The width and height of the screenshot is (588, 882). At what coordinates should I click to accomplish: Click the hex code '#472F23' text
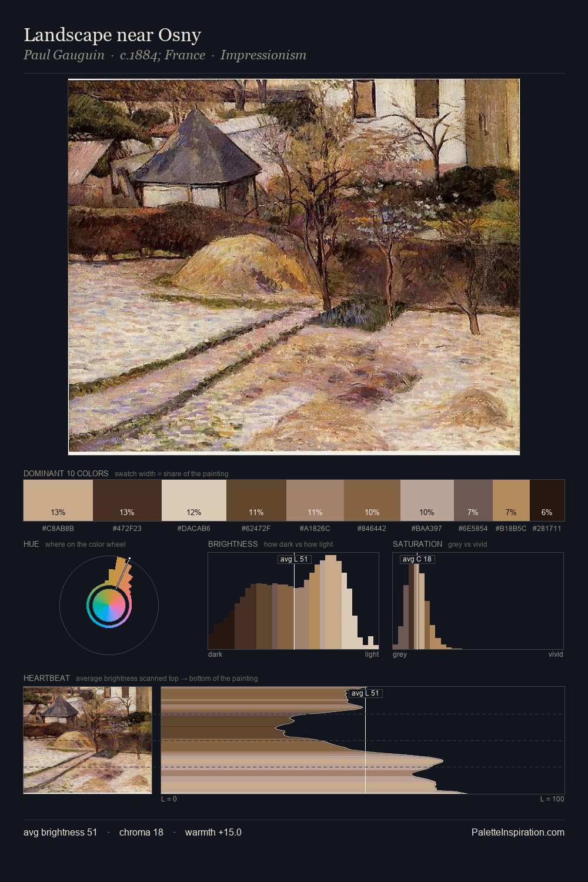127,529
